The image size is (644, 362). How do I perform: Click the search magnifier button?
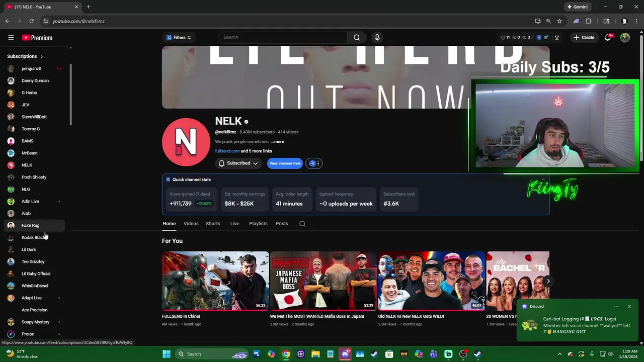click(x=357, y=37)
